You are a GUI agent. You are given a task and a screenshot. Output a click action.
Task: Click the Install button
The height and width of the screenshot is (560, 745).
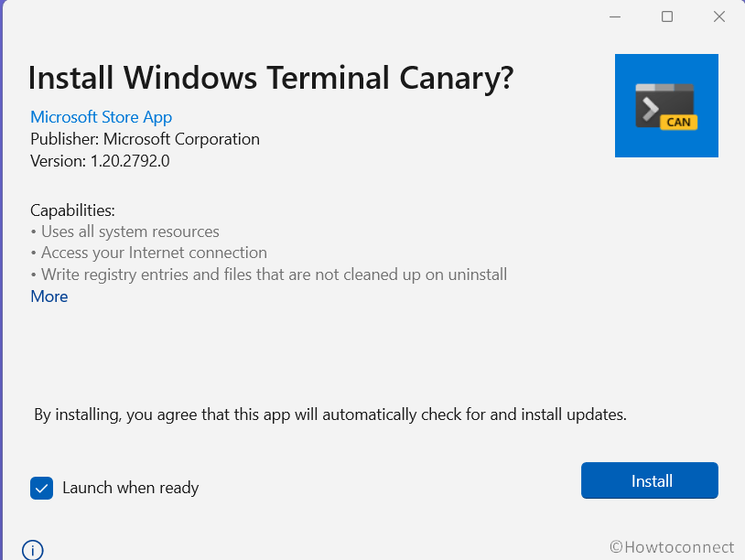tap(649, 479)
